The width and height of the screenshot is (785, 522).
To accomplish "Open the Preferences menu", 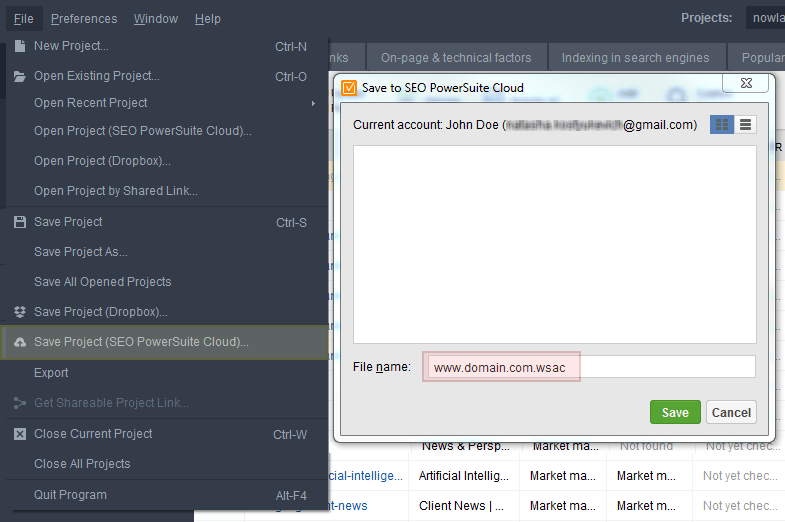I will pos(84,19).
